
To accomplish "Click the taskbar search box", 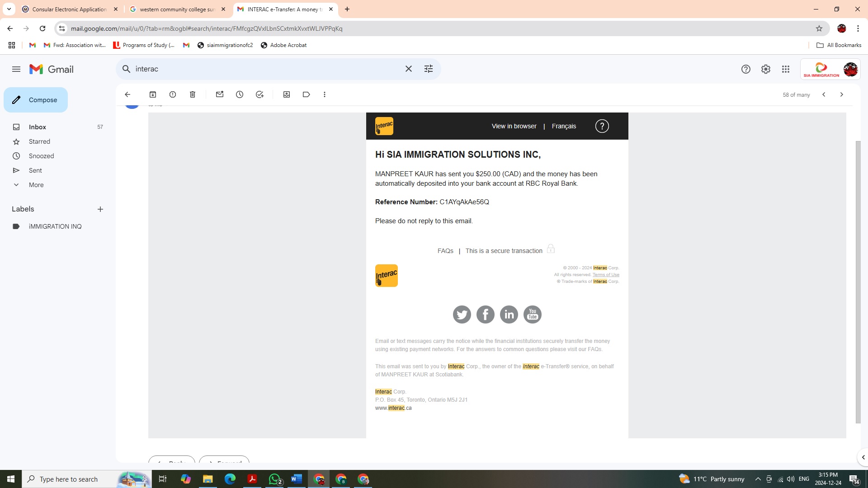I will [86, 479].
